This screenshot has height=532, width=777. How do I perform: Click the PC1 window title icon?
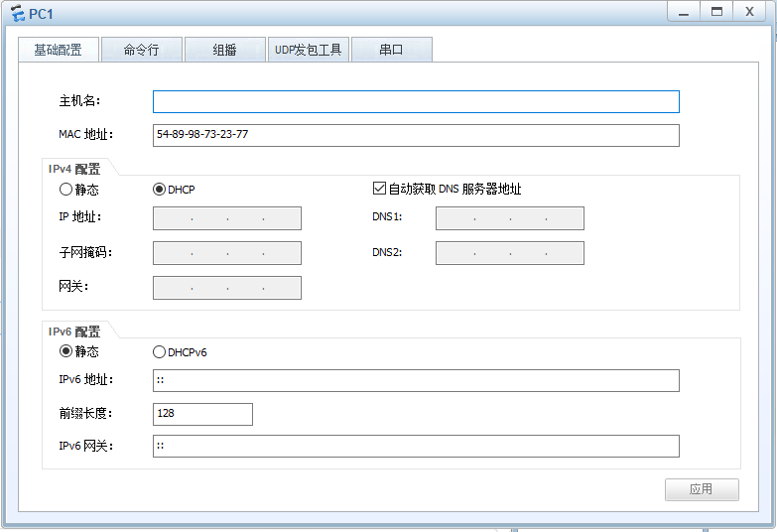pos(17,13)
